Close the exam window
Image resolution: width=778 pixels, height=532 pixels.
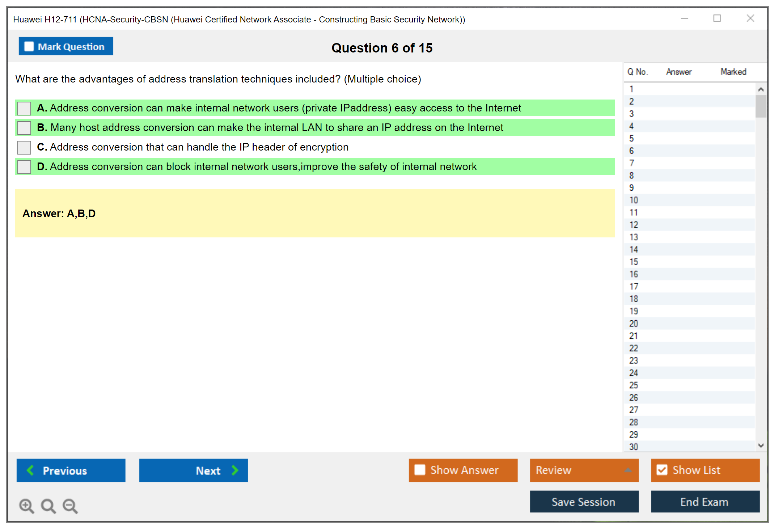(750, 18)
